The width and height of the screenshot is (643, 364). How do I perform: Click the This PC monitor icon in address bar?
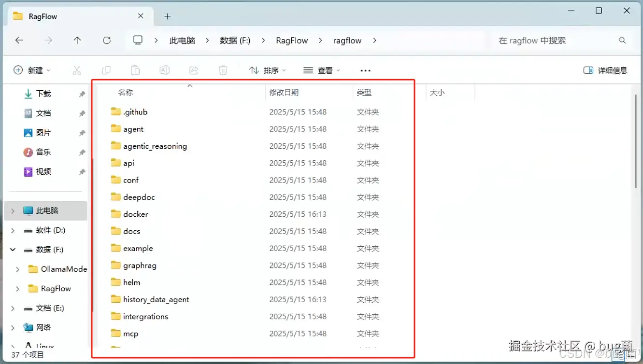point(138,40)
